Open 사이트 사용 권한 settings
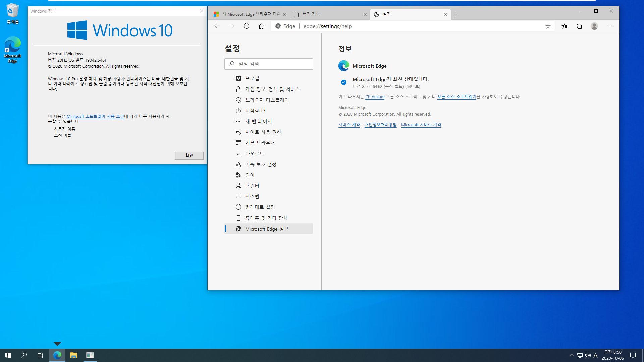 pyautogui.click(x=269, y=132)
